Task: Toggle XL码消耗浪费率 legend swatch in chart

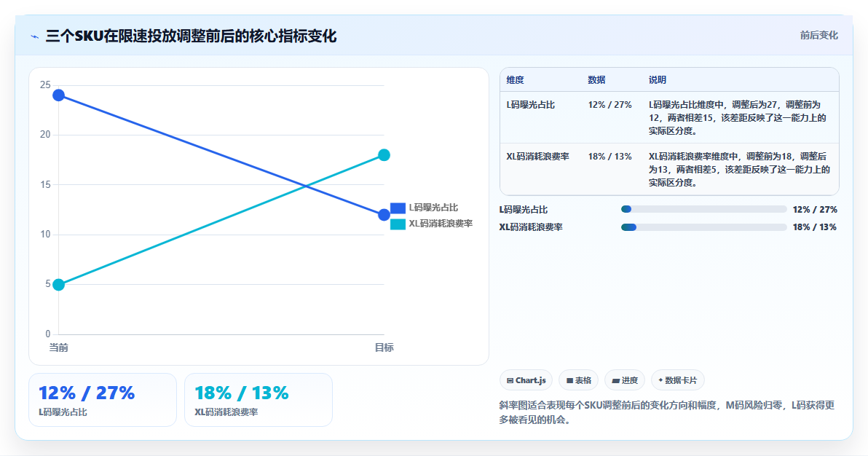Action: pos(398,224)
